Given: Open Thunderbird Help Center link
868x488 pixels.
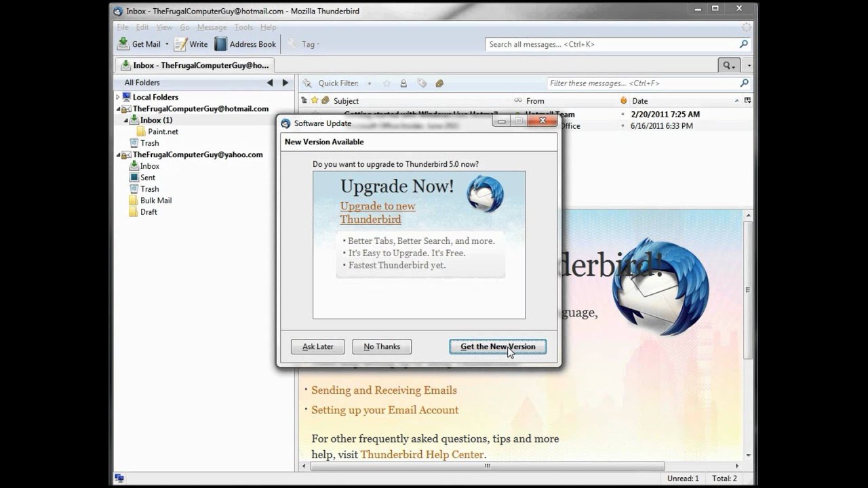Looking at the screenshot, I should pos(422,455).
